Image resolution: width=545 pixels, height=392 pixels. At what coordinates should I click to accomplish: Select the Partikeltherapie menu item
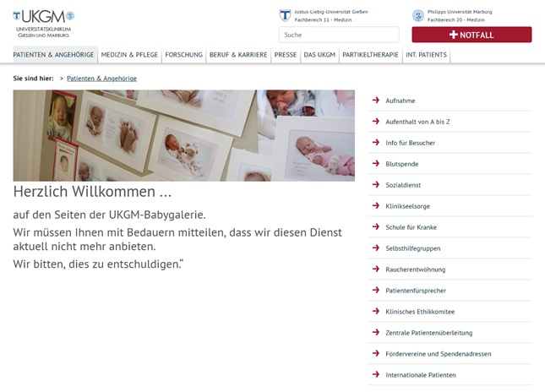370,55
